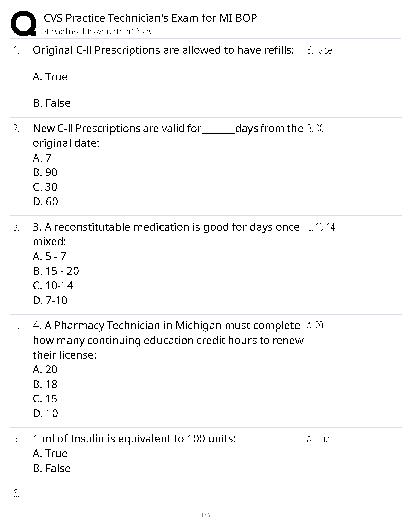Select option C. 10-14 in question 3 choices
The height and width of the screenshot is (532, 411).
click(x=53, y=286)
